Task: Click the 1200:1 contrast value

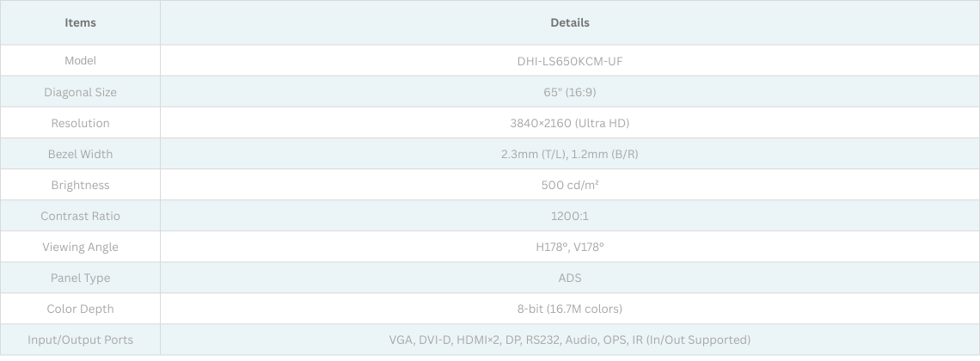Action: (569, 216)
